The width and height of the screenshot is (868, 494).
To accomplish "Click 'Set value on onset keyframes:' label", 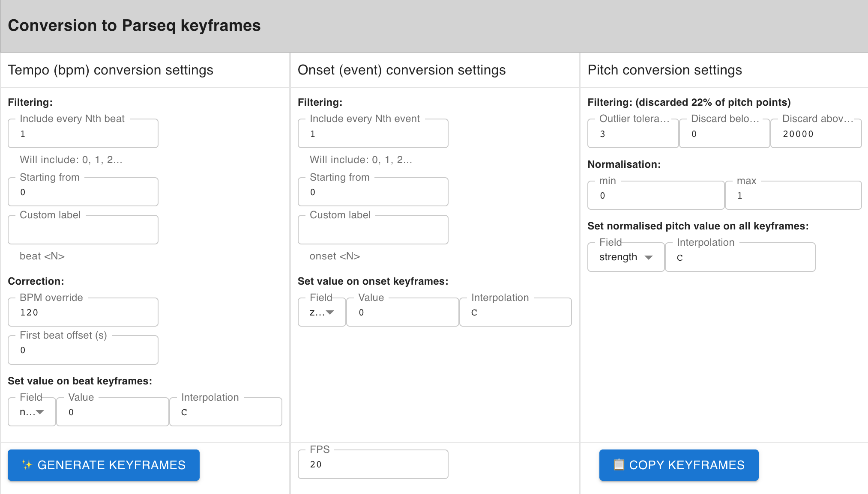I will [x=373, y=281].
